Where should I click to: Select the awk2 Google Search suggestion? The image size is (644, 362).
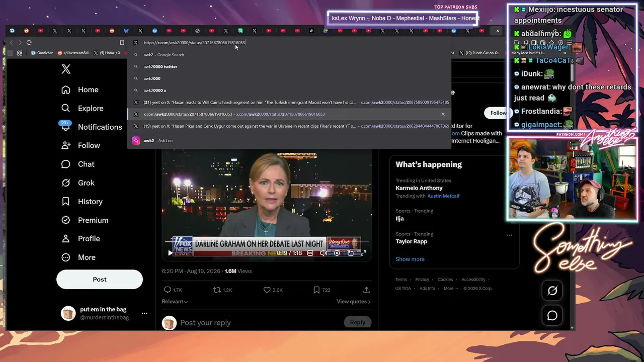(x=289, y=55)
